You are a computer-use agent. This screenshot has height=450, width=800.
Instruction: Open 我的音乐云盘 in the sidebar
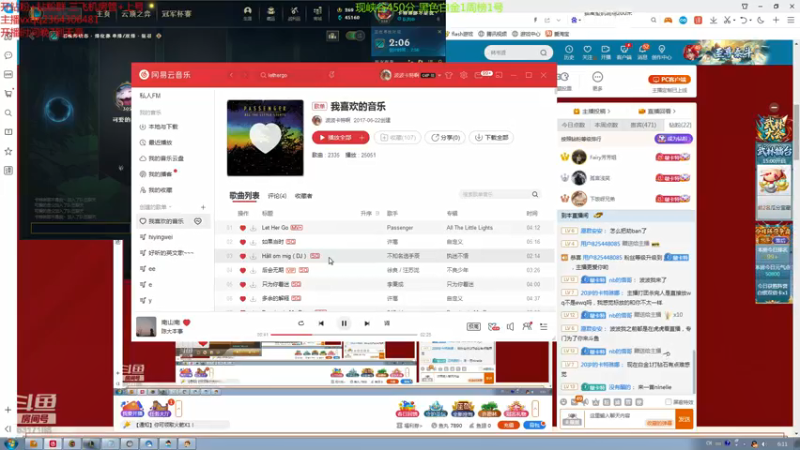(162, 159)
